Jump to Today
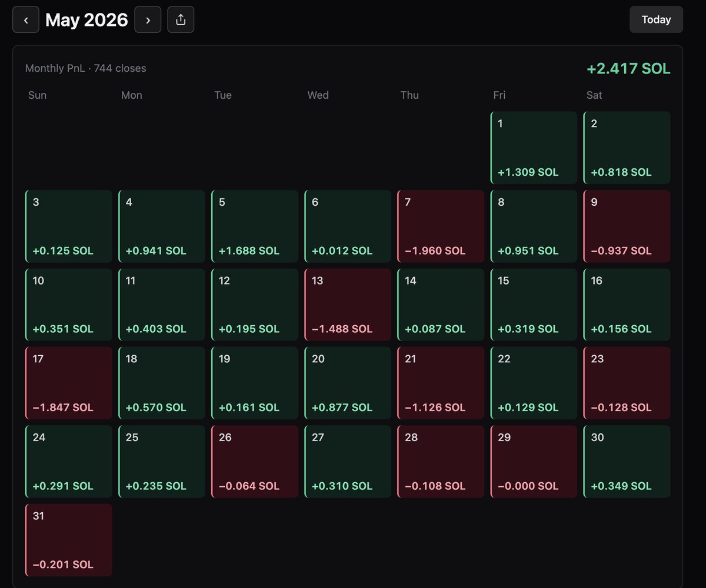The image size is (706, 588). [656, 19]
